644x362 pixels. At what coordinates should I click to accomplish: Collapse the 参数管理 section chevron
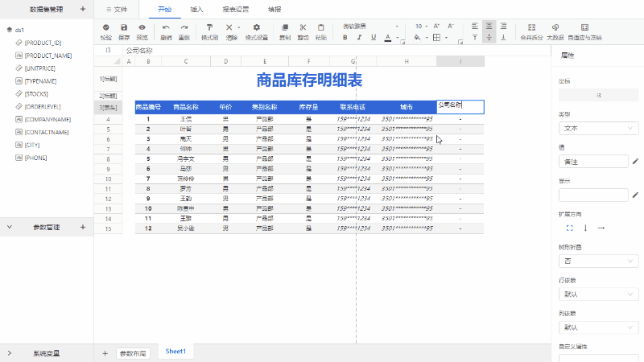pyautogui.click(x=10, y=227)
